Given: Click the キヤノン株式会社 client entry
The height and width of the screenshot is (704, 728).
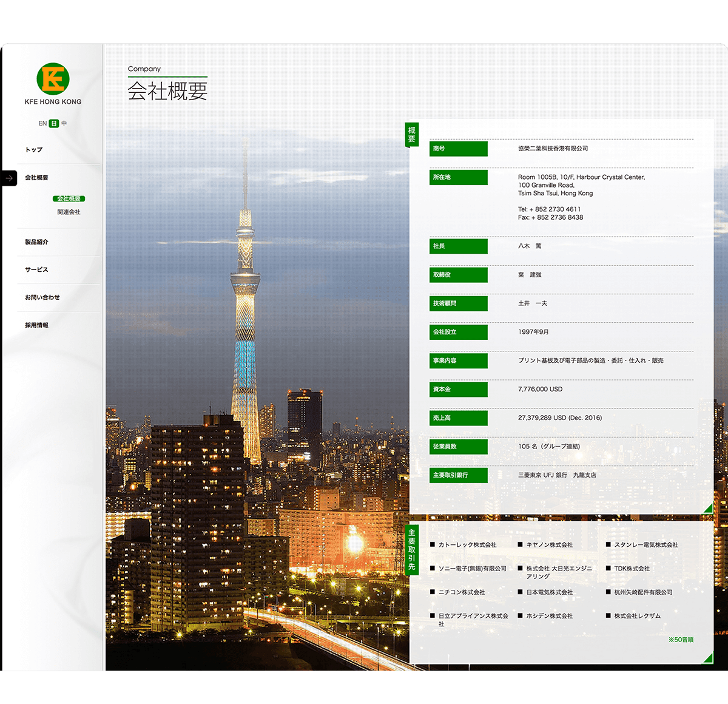Looking at the screenshot, I should pos(549,545).
